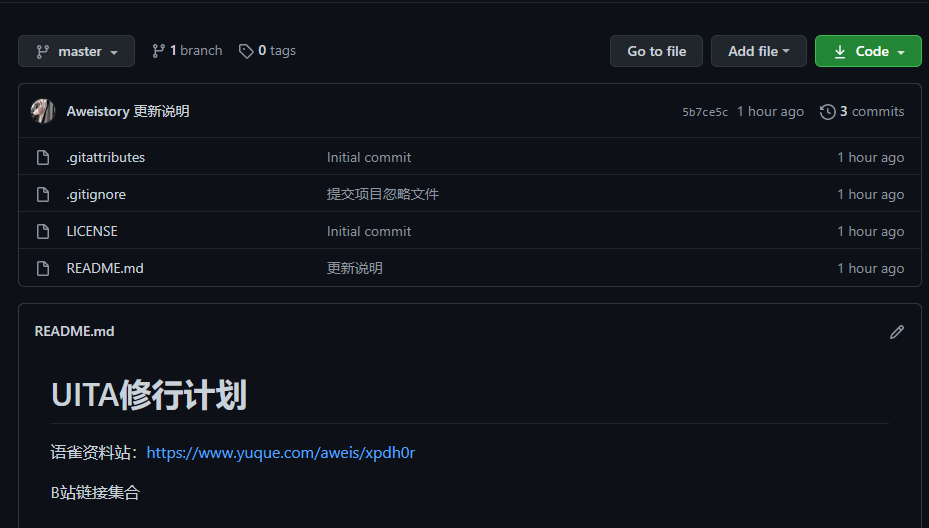Click the branch icon in the master button
929x528 pixels.
[43, 52]
